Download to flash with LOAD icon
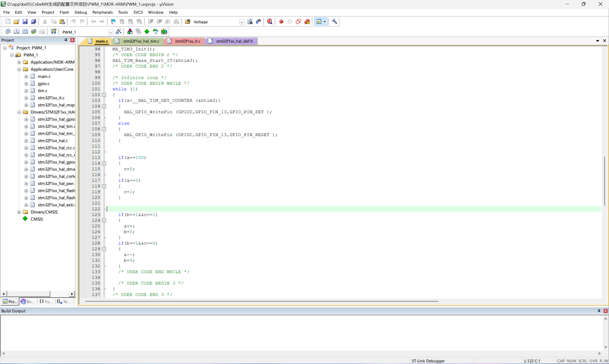The width and height of the screenshot is (609, 364). [54, 31]
